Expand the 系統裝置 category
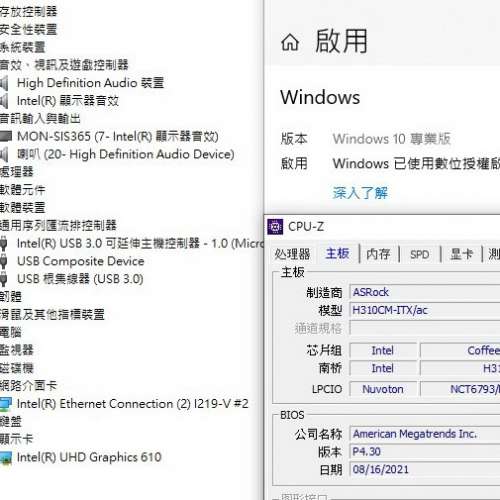 point(22,47)
